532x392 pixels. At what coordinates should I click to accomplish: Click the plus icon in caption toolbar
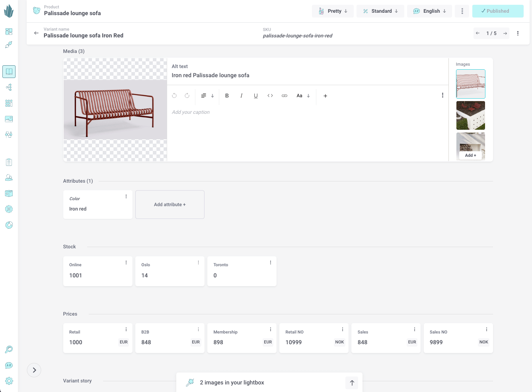[325, 96]
